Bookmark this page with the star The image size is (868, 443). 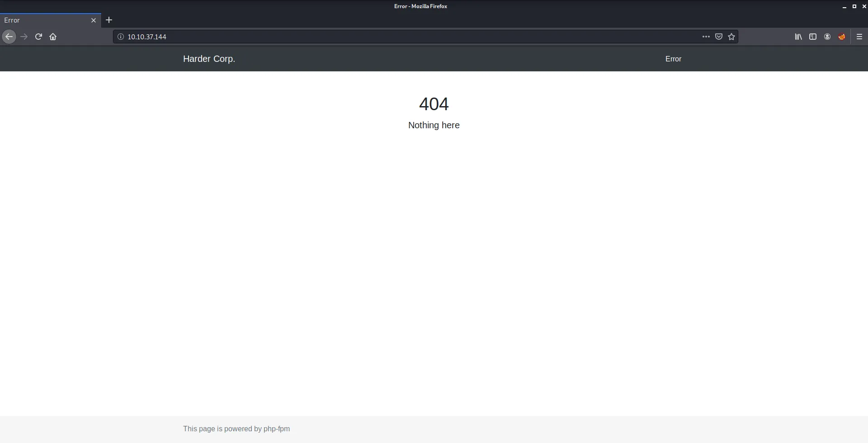click(731, 37)
